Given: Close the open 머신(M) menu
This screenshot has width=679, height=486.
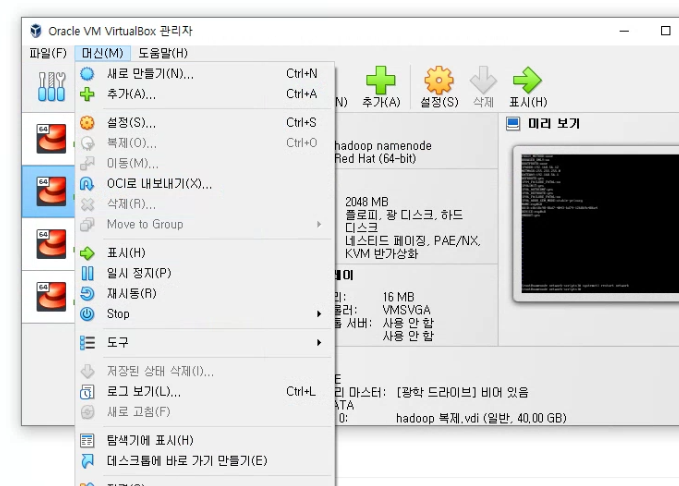Looking at the screenshot, I should [x=103, y=53].
